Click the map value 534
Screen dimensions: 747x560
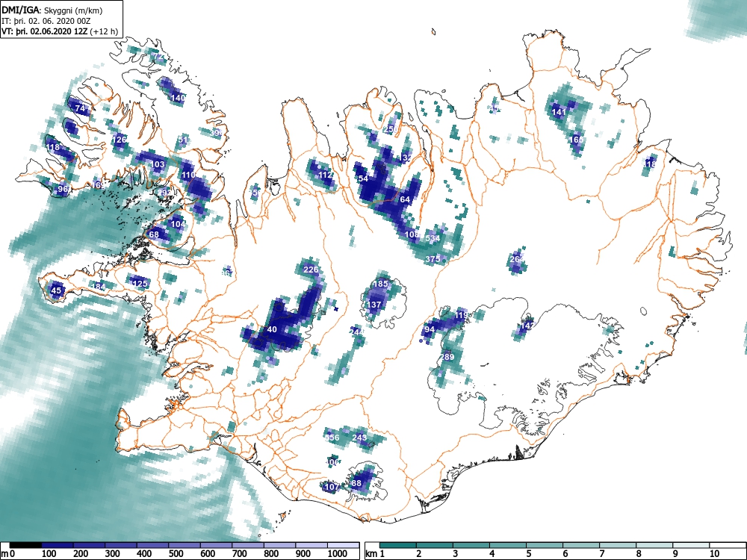coord(433,239)
